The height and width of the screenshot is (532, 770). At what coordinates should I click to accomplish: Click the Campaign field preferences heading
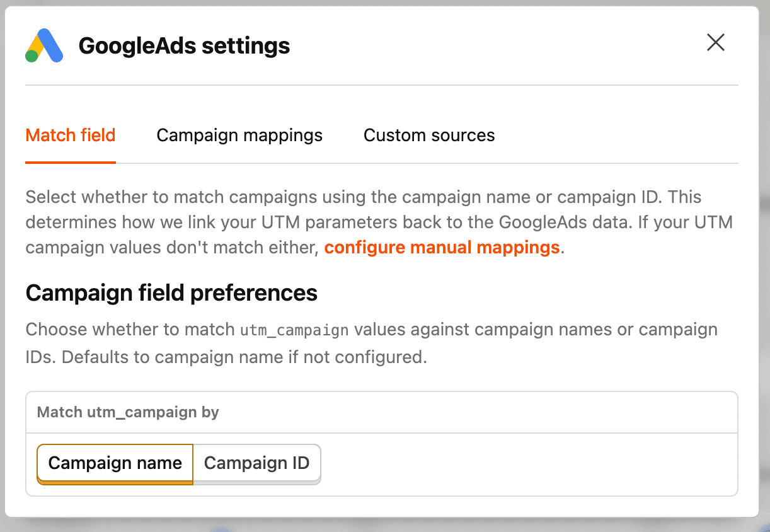171,292
